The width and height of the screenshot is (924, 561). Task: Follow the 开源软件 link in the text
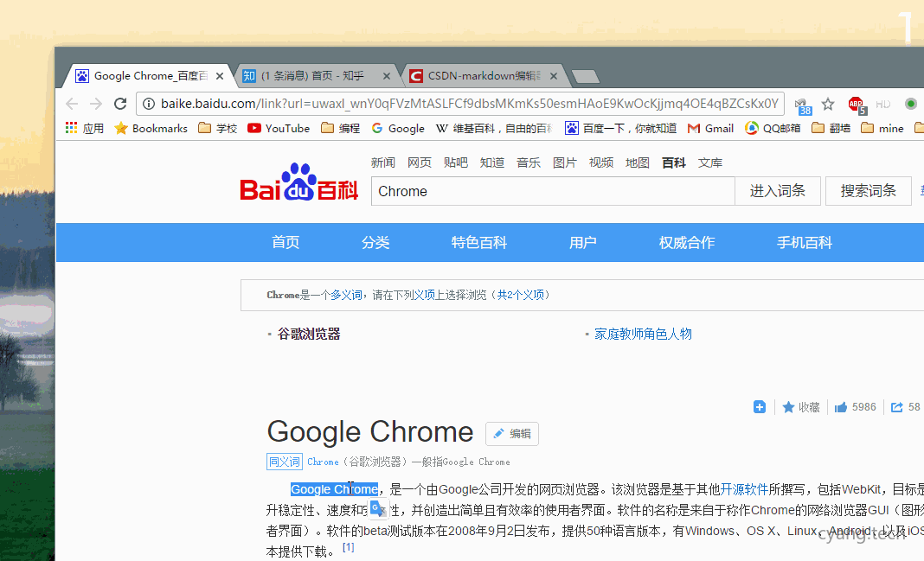click(743, 488)
